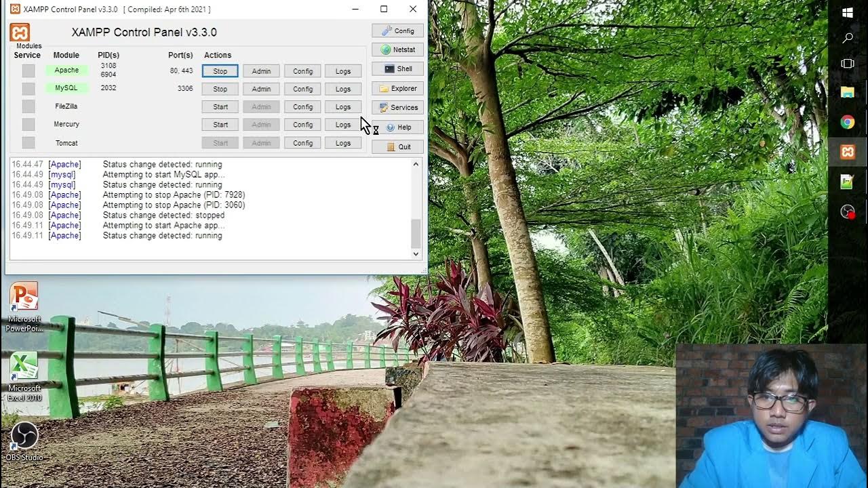The image size is (868, 488).
Task: Click XAMPP title bar icon
Action: [15, 9]
